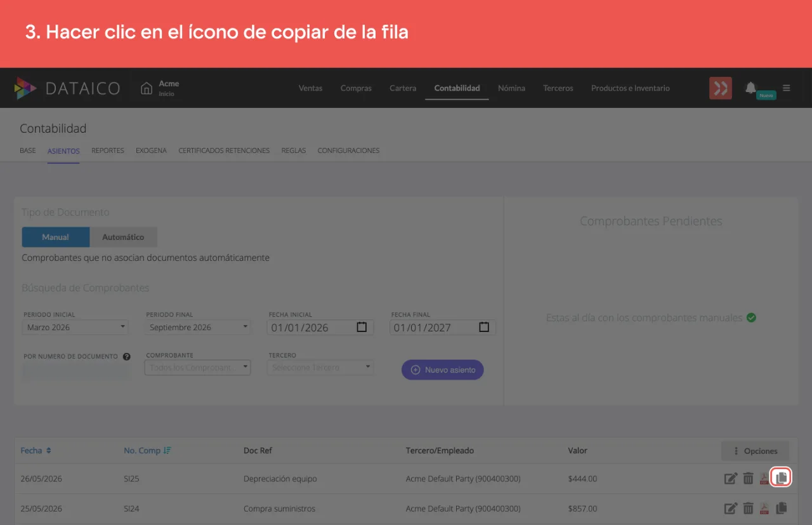Open the calendar picker in Fecha Final
This screenshot has width=812, height=525.
(484, 328)
